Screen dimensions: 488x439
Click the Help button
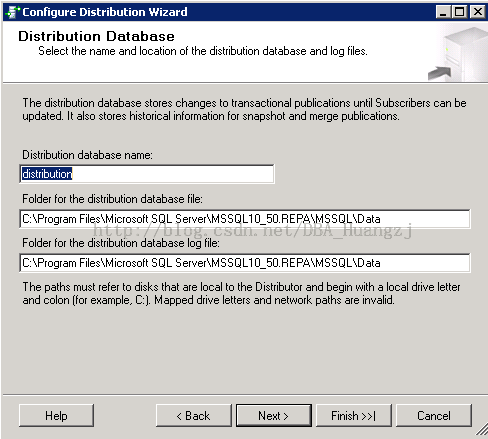click(56, 416)
